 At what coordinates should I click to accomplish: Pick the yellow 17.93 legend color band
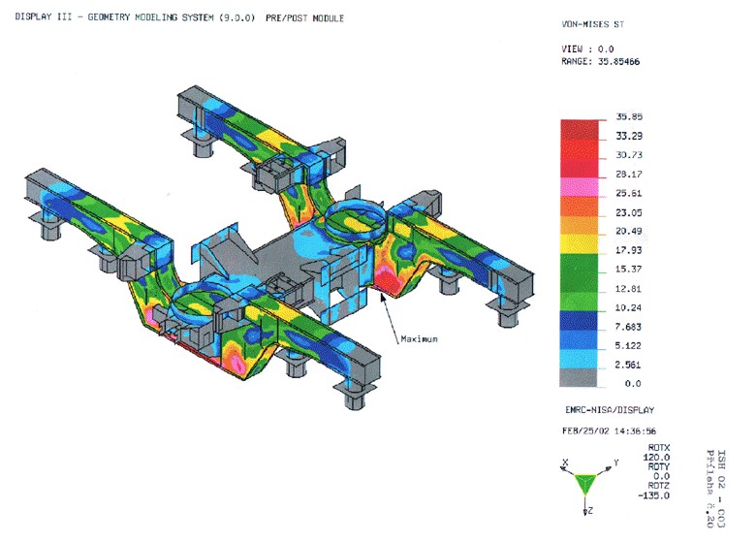(579, 244)
